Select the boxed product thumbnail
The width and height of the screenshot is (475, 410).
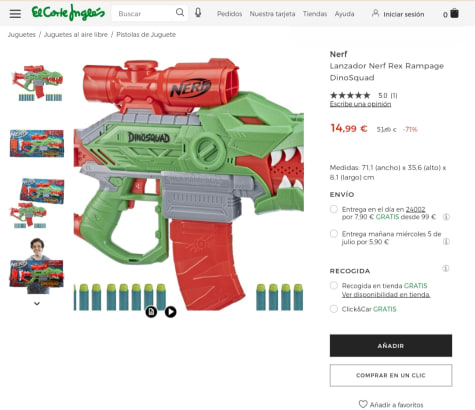(x=37, y=143)
